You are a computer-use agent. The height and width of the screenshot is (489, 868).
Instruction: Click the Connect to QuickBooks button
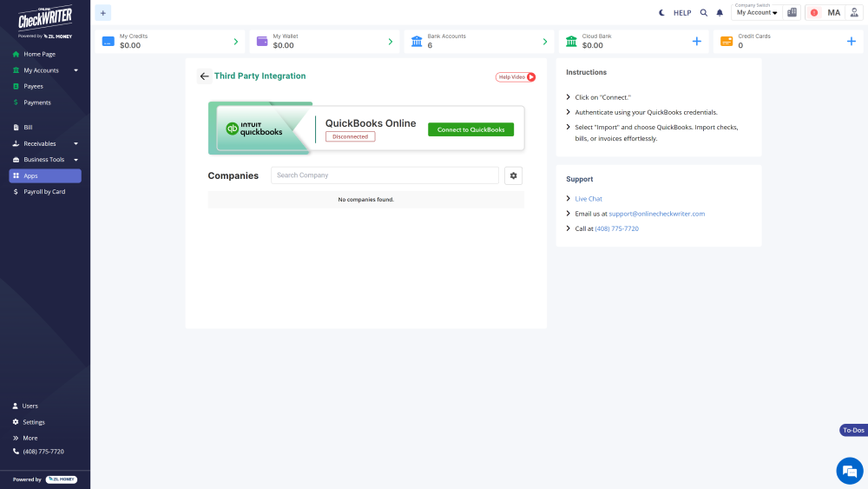(x=470, y=129)
